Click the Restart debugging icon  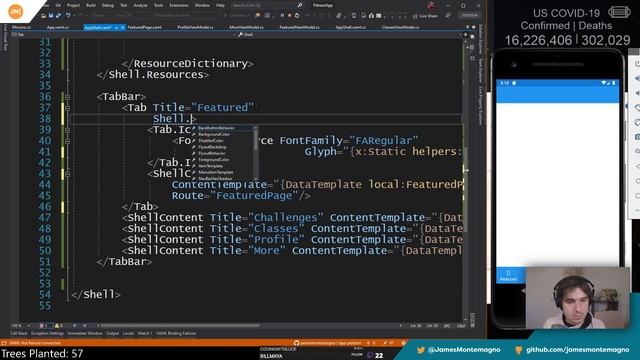point(297,16)
